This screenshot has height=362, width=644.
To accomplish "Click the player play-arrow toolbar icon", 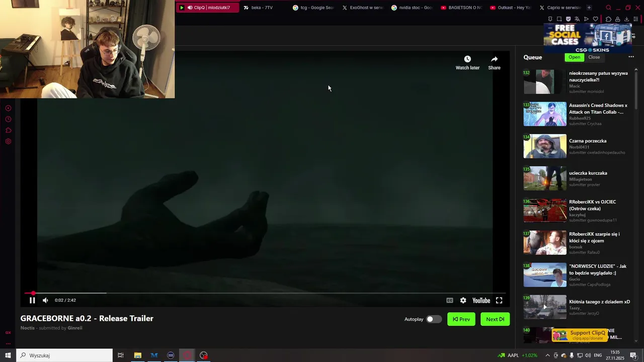I will coord(586,19).
